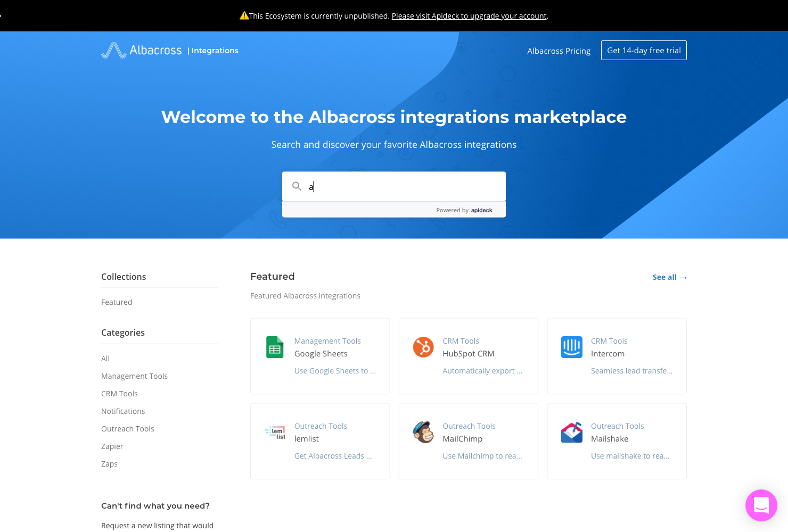Open the Mailshake card title
788x532 pixels.
coord(610,439)
